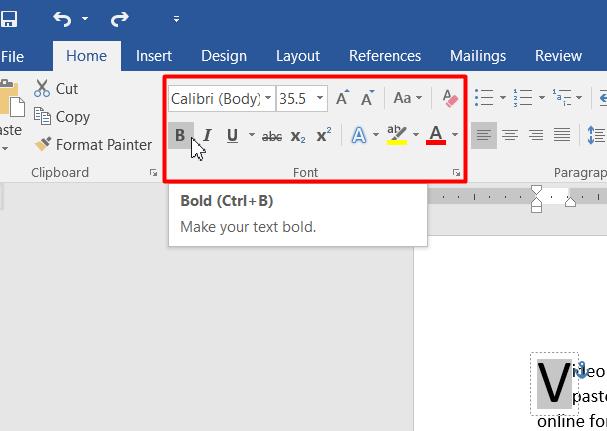Open the Font dialog launcher

point(456,173)
